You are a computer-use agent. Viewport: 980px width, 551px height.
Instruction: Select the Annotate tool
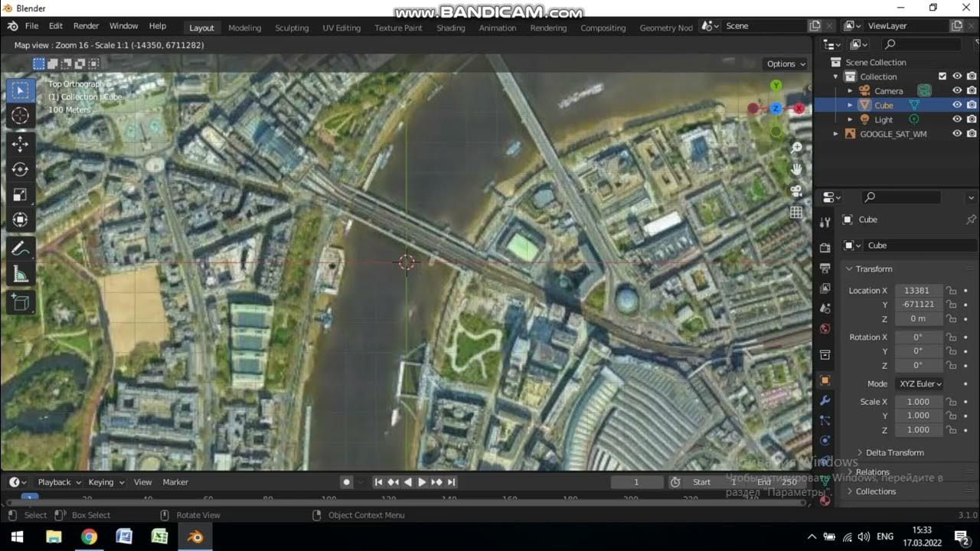(x=20, y=249)
